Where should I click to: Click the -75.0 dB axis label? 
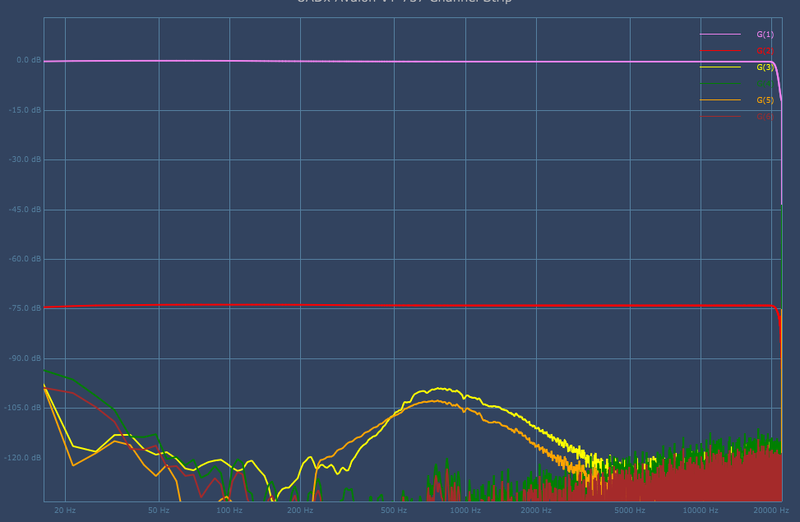tap(25, 308)
